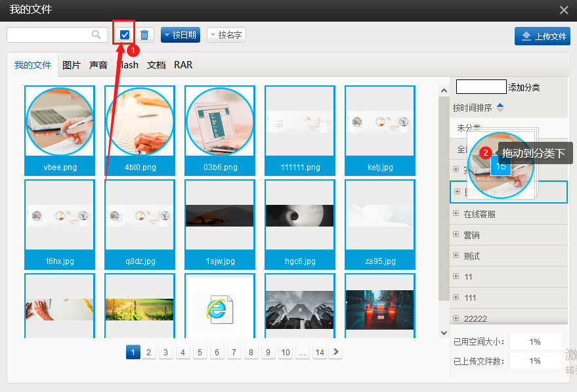
Task: Click the 添加分类 link
Action: tap(524, 87)
